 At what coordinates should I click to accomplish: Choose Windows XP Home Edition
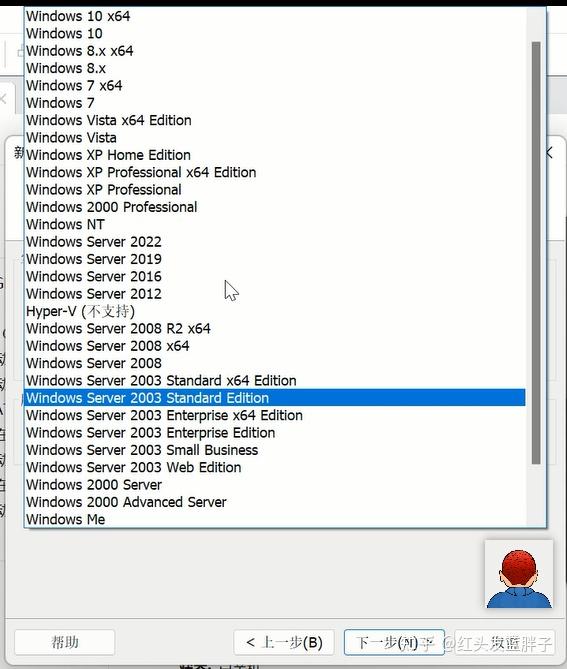[275, 155]
